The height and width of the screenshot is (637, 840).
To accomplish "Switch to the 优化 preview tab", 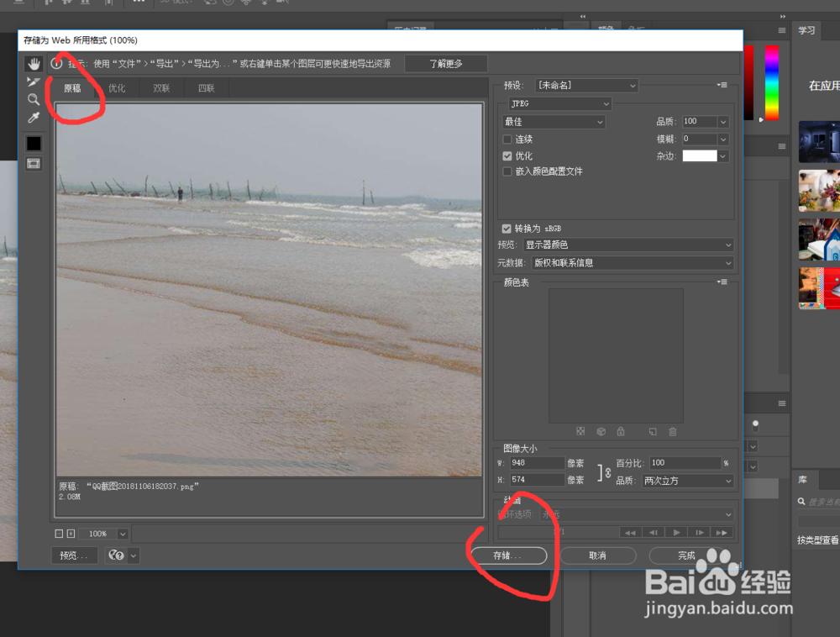I will (117, 87).
